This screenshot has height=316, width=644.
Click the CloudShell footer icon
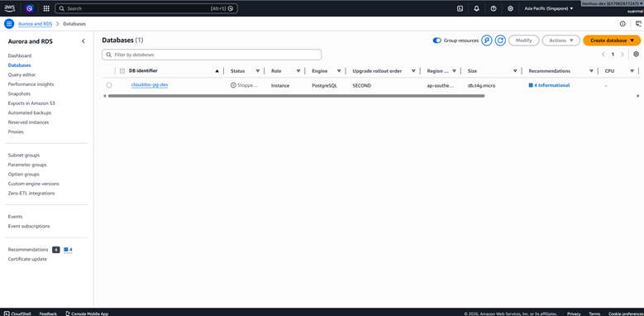coord(7,314)
